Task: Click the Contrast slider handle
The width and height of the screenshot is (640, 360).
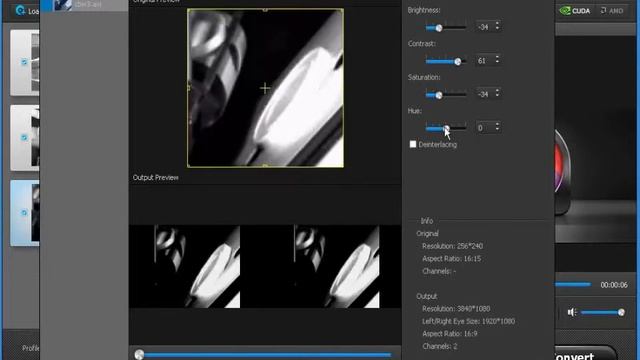Action: pyautogui.click(x=458, y=62)
